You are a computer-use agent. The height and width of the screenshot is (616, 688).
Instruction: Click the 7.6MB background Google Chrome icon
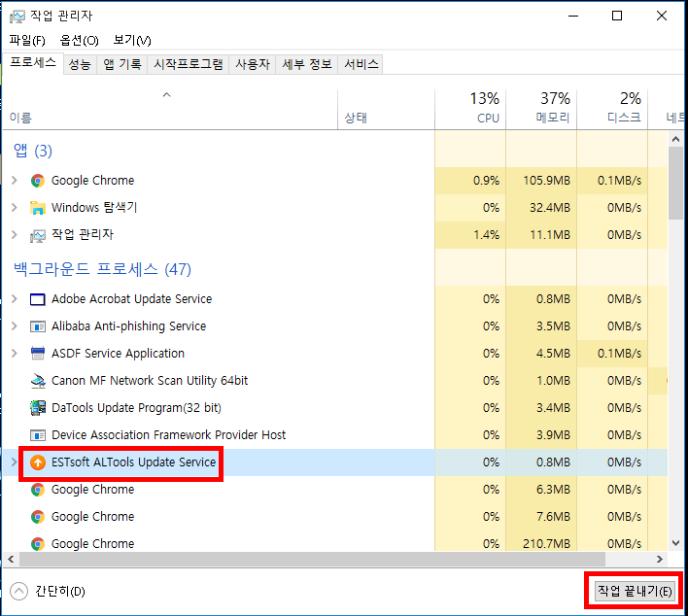pos(38,517)
